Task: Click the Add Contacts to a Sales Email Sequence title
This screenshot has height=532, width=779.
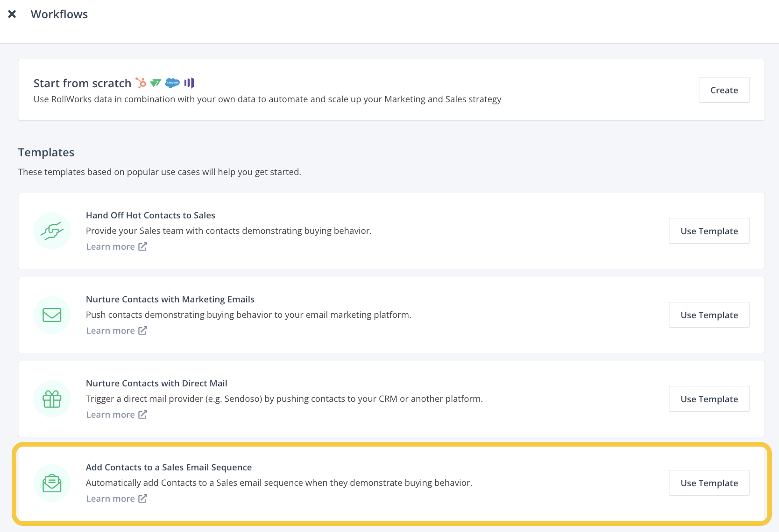Action: (169, 467)
